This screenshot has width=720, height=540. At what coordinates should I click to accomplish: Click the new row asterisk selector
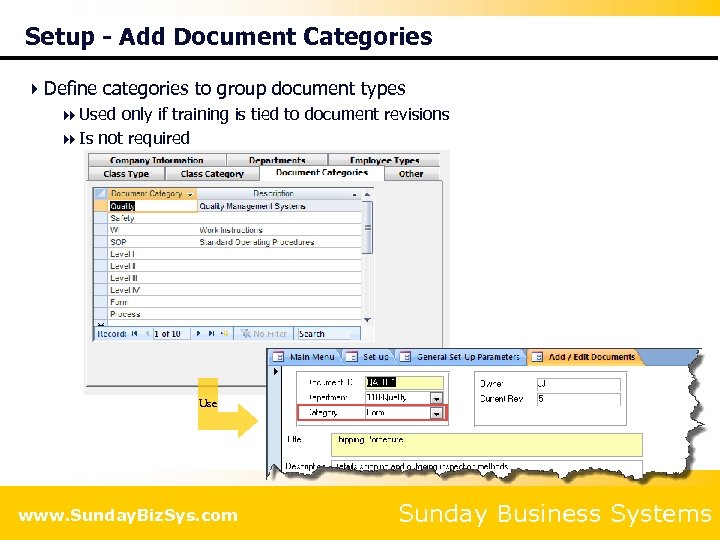click(x=101, y=324)
